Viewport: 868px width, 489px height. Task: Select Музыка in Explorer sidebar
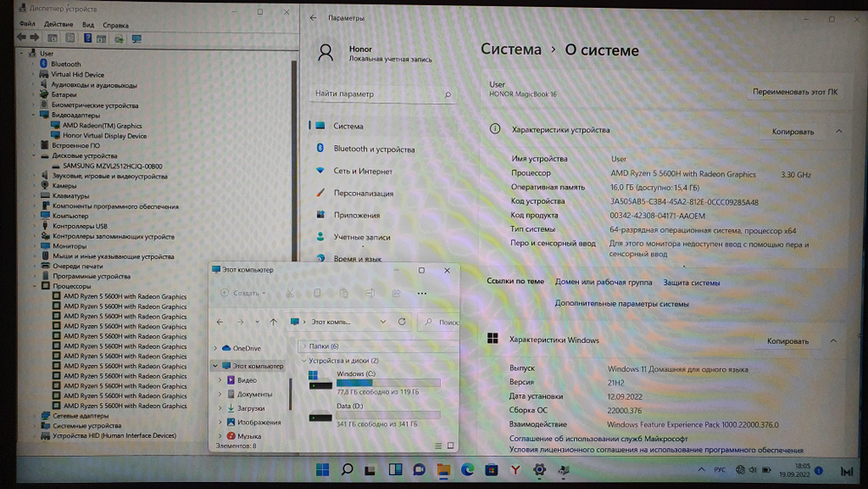pos(248,436)
